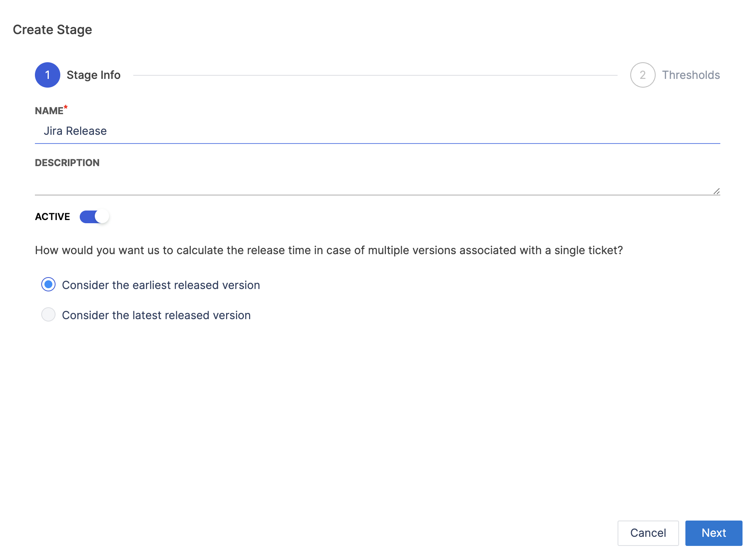Toggle the Active switch off
Image resolution: width=756 pixels, height=559 pixels.
[94, 217]
